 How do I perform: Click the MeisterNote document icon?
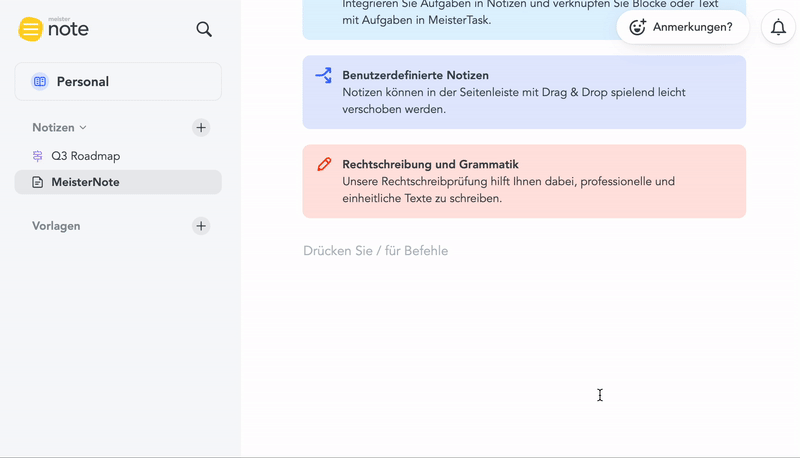point(38,182)
